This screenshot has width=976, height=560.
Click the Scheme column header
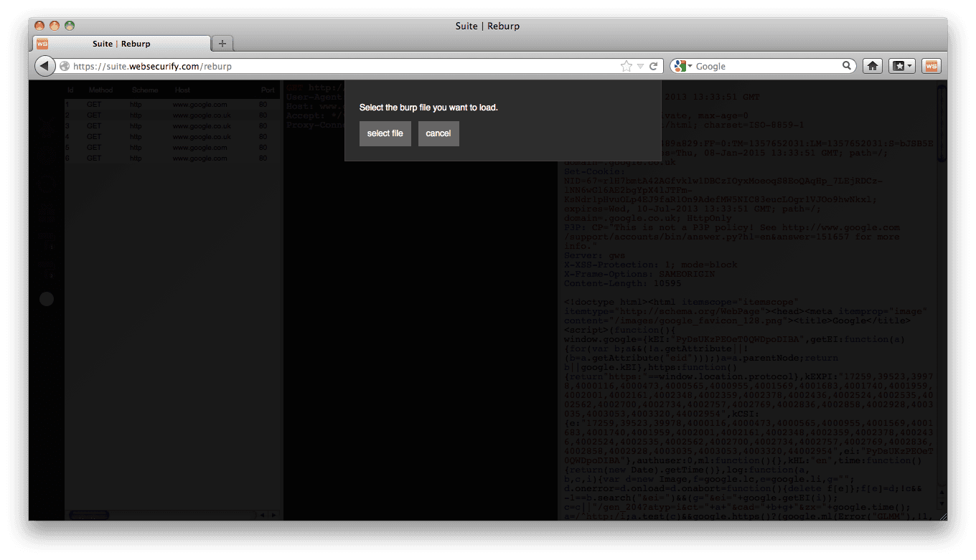tap(145, 90)
